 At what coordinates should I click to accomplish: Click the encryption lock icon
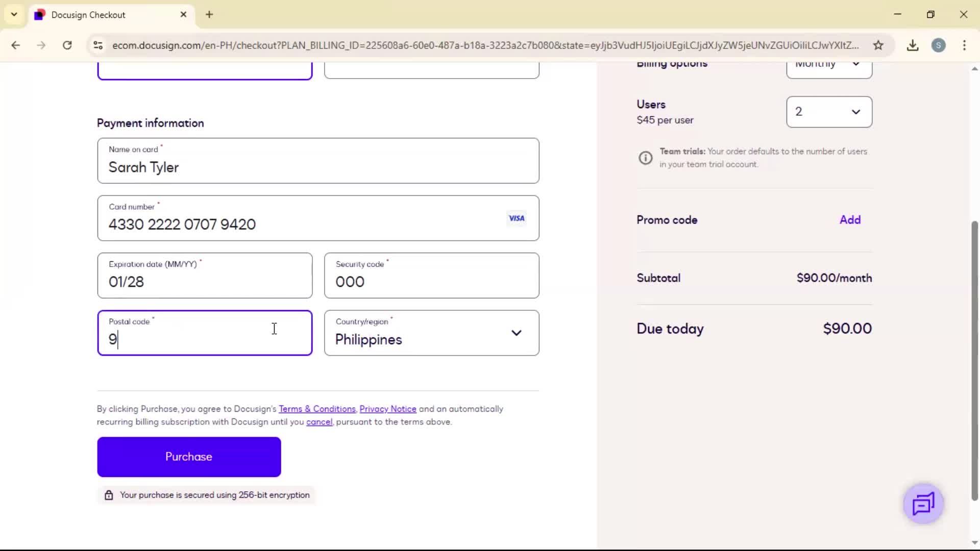tap(109, 495)
